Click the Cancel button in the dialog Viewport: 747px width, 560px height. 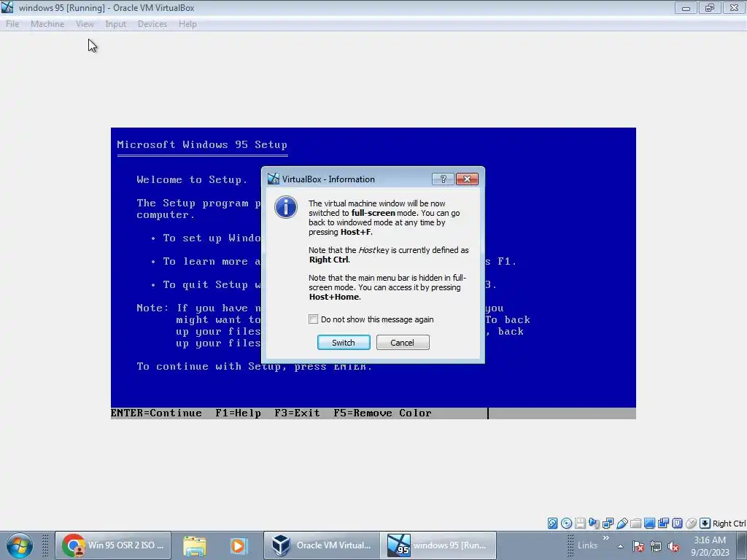click(403, 343)
